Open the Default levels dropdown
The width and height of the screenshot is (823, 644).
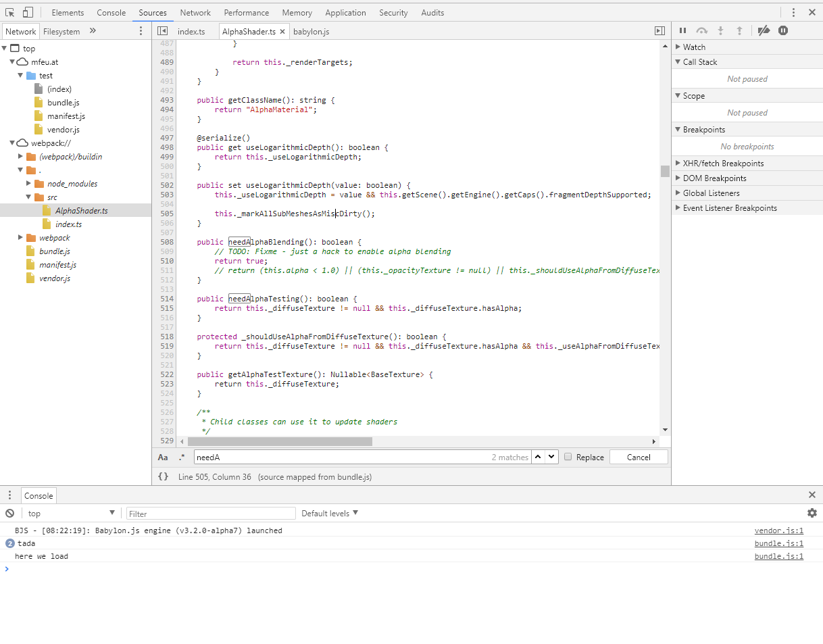tap(330, 513)
